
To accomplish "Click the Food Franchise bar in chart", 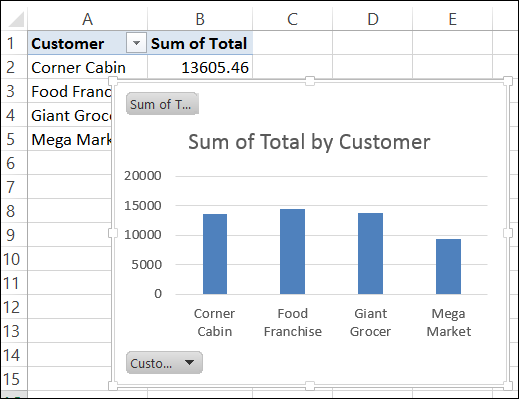I will click(292, 252).
